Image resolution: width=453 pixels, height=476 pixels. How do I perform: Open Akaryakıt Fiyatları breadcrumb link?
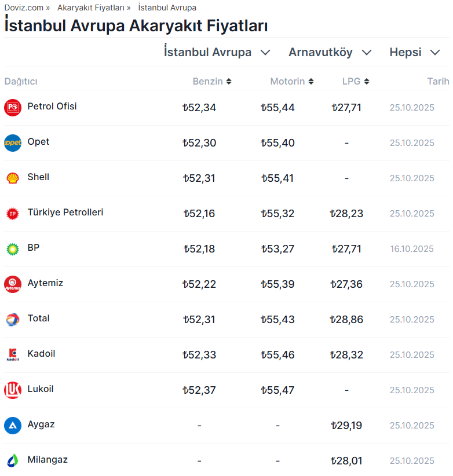(90, 8)
